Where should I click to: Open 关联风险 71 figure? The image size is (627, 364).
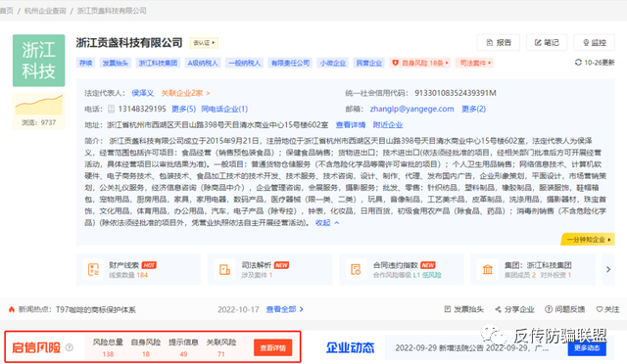[220, 354]
